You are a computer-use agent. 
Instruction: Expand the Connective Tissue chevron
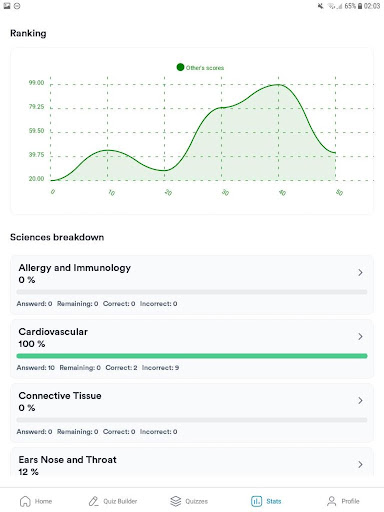click(x=360, y=401)
